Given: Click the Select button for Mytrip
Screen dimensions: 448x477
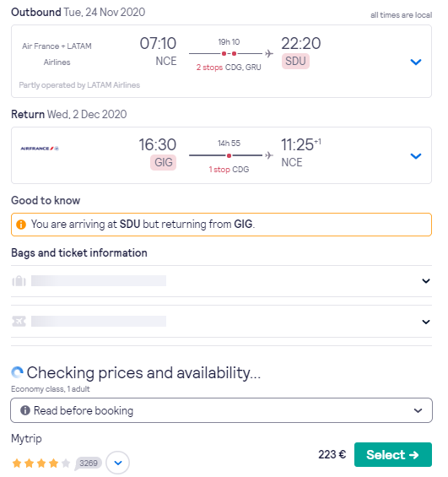Looking at the screenshot, I should pos(392,454).
